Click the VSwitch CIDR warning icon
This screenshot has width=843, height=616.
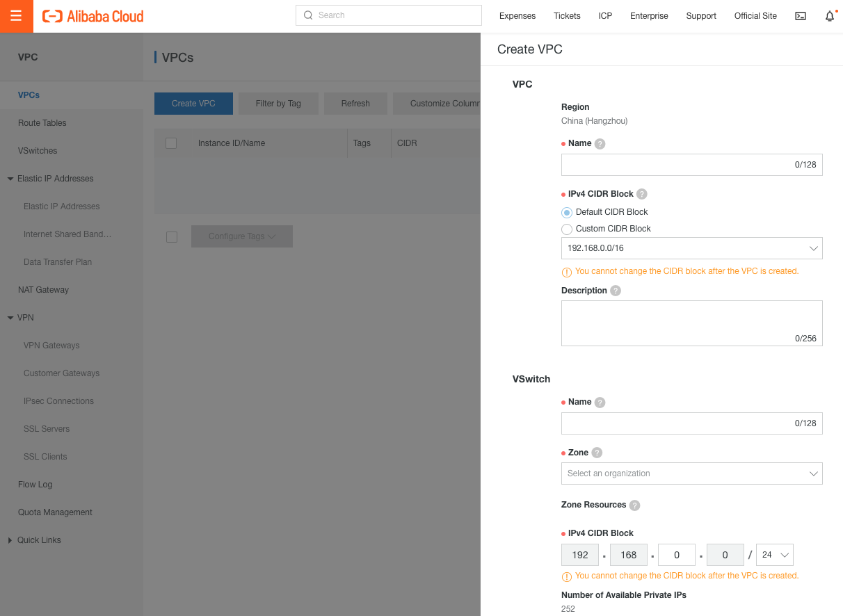(x=566, y=576)
